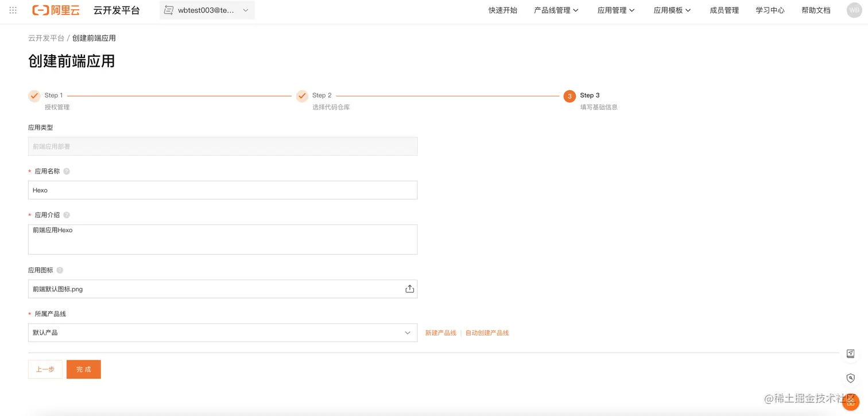Click the Step 1 checkmark circle
Viewport: 868px width, 416px height.
[34, 96]
